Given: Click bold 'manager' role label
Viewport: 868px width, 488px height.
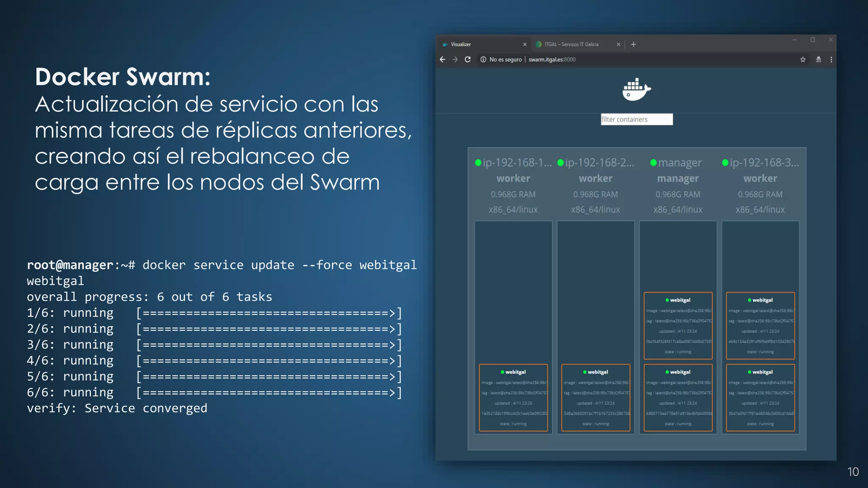Looking at the screenshot, I should coord(678,179).
